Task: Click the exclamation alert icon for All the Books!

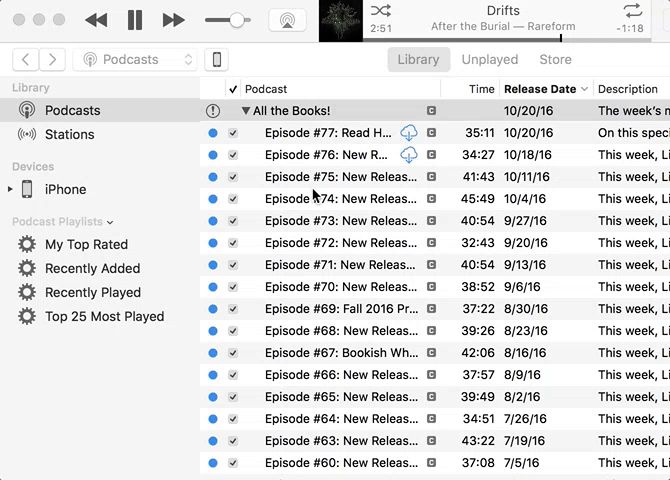Action: click(x=213, y=111)
